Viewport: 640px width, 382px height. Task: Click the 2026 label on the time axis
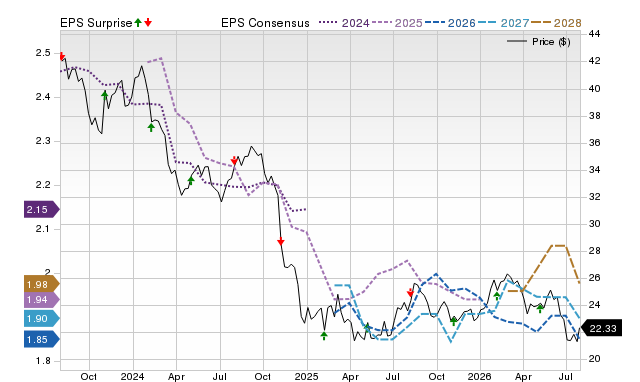(x=480, y=376)
